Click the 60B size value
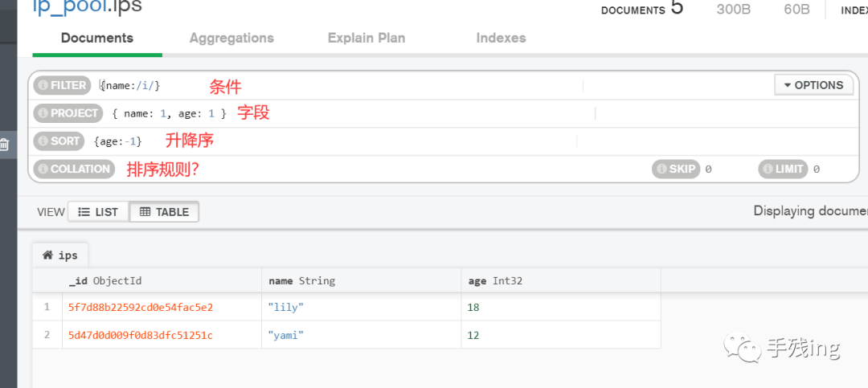Image resolution: width=868 pixels, height=388 pixels. pos(796,9)
